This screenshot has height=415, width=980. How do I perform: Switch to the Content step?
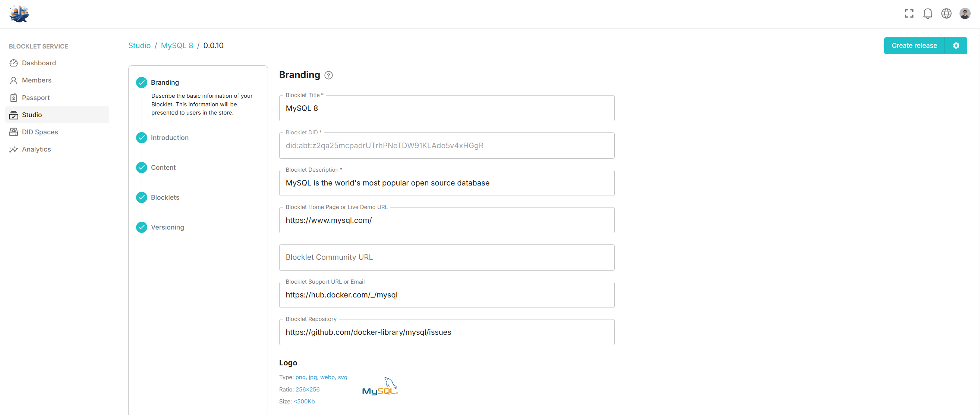click(x=163, y=168)
